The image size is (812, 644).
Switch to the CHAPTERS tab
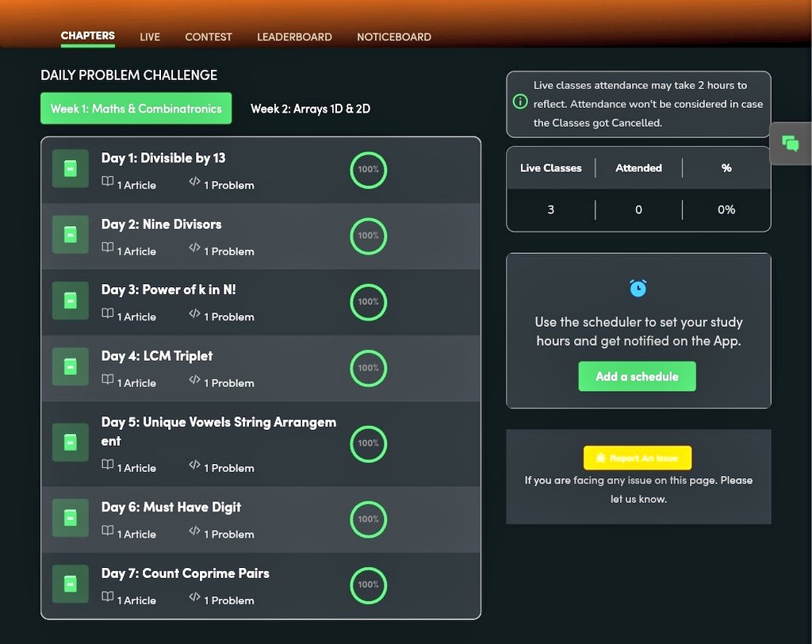(87, 36)
